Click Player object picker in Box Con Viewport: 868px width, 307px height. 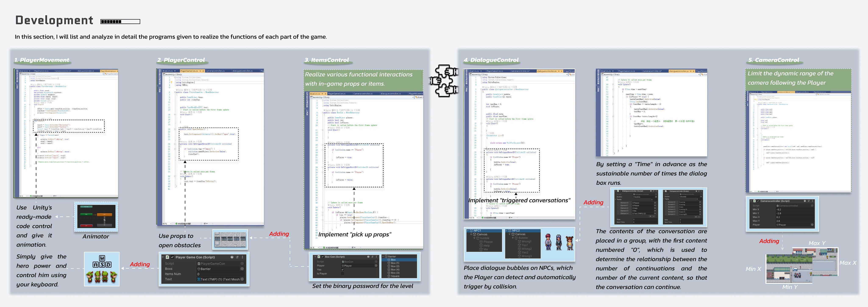(376, 265)
